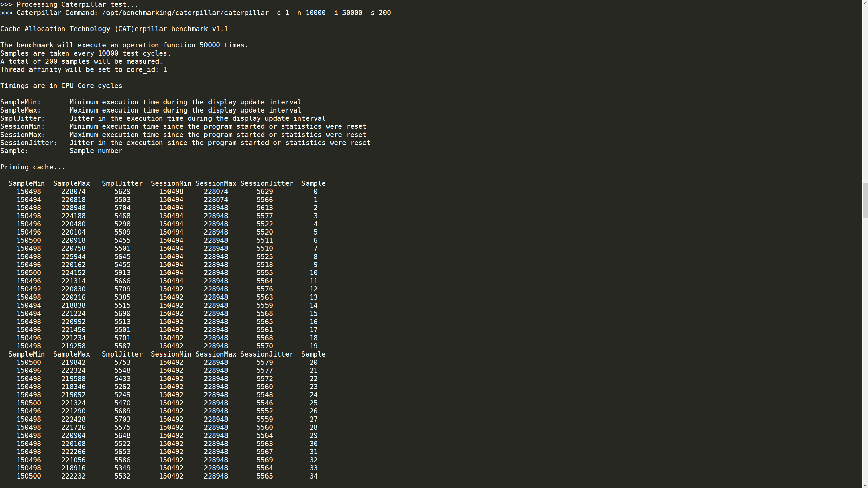Click 'Timings are in CPU Core cycles'
Viewport: 868px width, 488px height.
pos(61,86)
